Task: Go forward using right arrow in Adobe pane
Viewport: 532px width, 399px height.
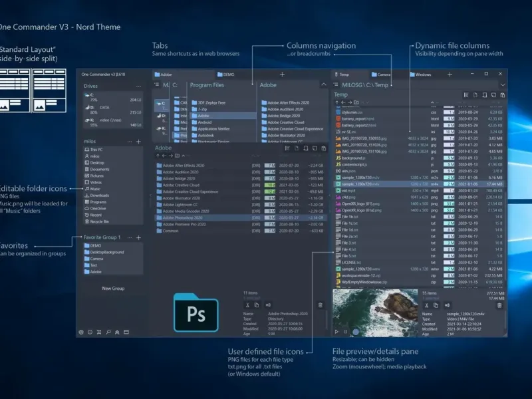Action: click(x=170, y=156)
